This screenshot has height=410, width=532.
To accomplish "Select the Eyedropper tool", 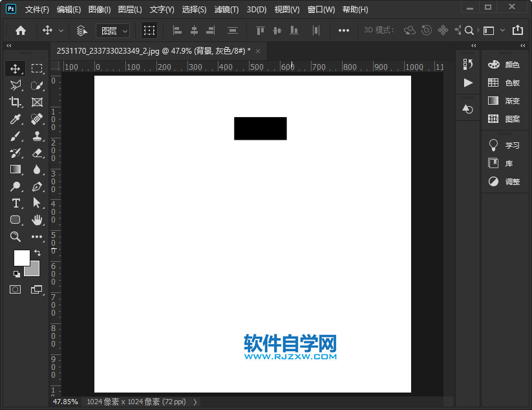I will click(16, 118).
